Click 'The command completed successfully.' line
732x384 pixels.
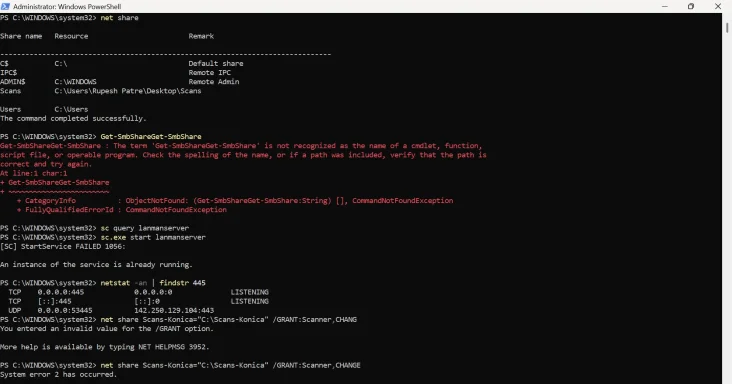73,119
